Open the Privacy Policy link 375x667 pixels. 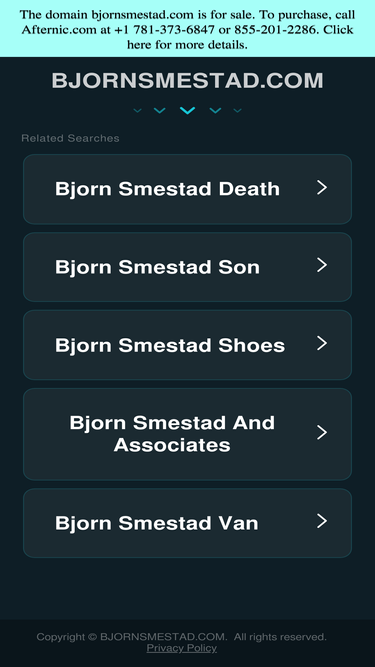click(x=182, y=648)
